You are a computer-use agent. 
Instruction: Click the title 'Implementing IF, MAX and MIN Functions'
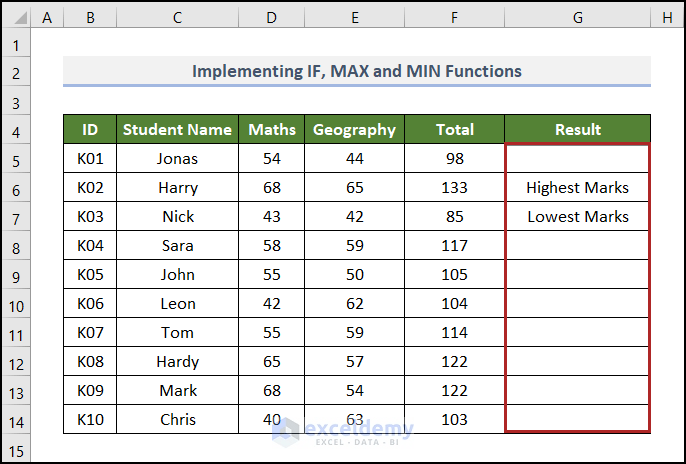tap(357, 71)
